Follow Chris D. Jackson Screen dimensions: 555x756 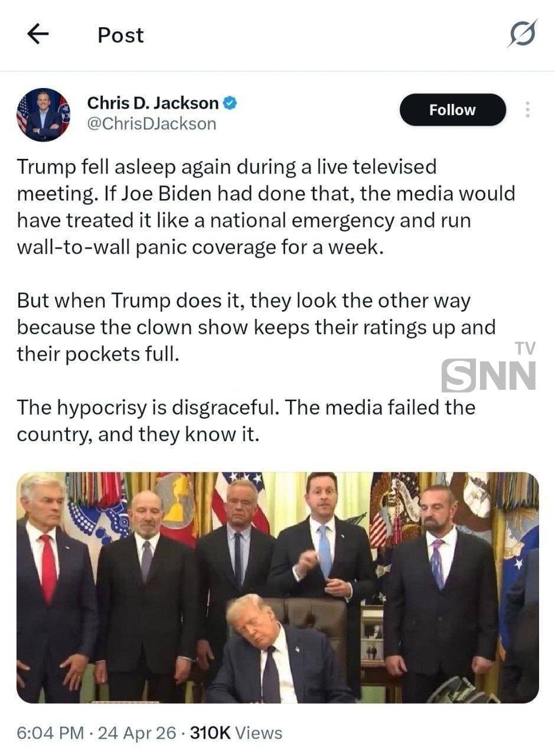click(452, 110)
